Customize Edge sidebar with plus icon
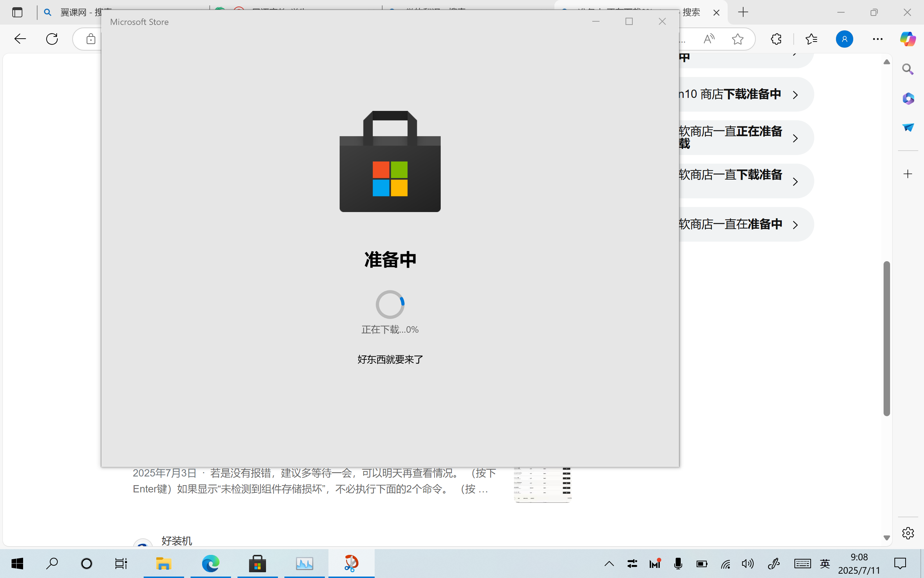Image resolution: width=924 pixels, height=578 pixels. (x=908, y=174)
